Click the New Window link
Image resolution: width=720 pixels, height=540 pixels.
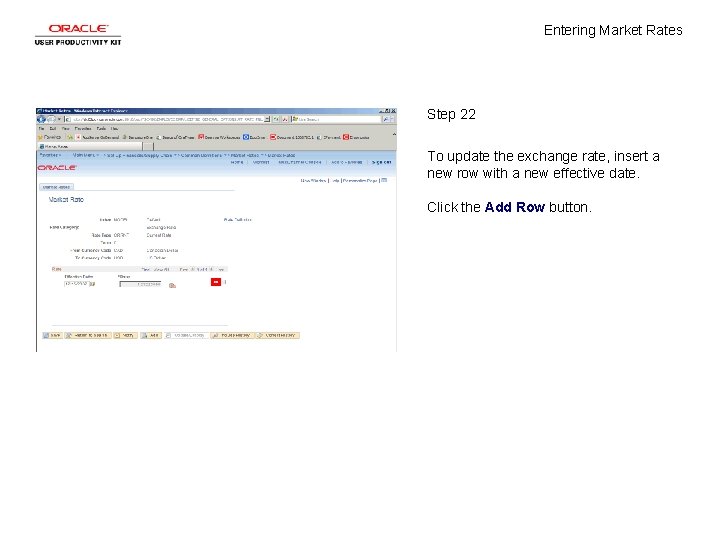[x=313, y=180]
